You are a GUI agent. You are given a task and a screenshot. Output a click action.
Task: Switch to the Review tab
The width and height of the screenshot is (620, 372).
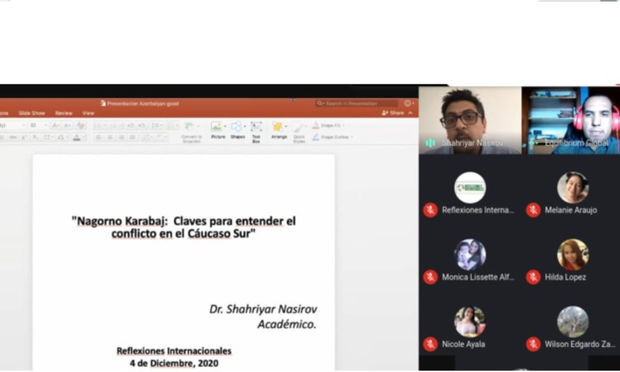[64, 113]
